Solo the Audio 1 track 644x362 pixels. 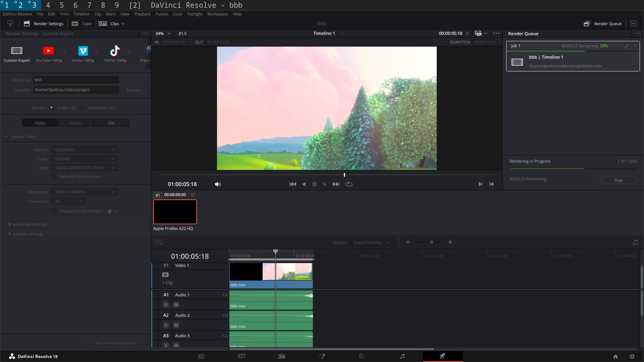point(166,305)
